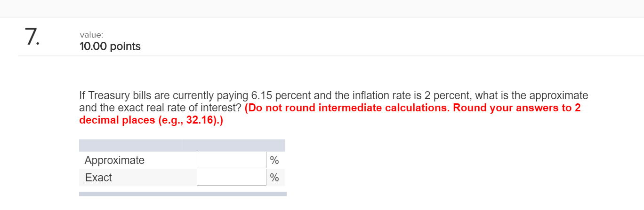This screenshot has height=210, width=644.
Task: Click percent sign beside Exact field
Action: tap(274, 178)
